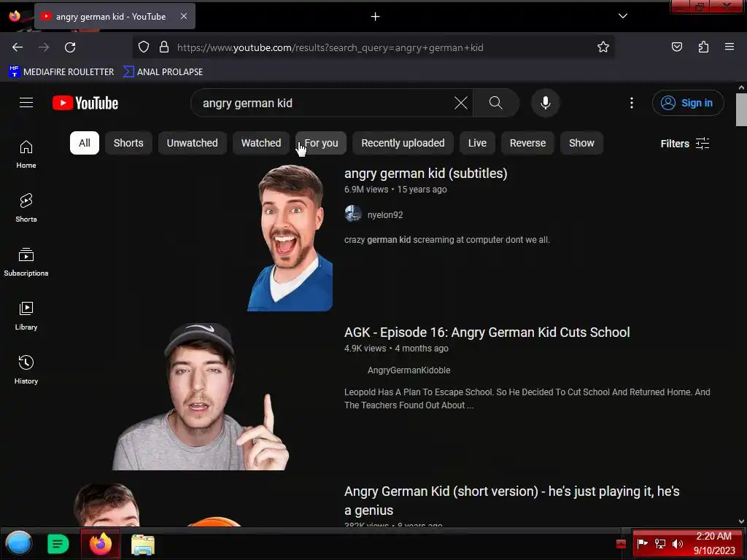Image resolution: width=747 pixels, height=560 pixels.
Task: Open YouTube settings three-dot menu
Action: [632, 103]
